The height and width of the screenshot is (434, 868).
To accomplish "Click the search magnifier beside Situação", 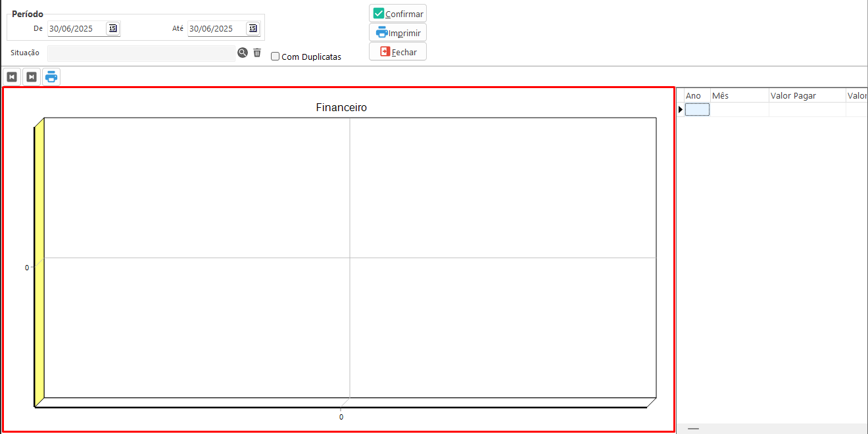I will click(243, 53).
